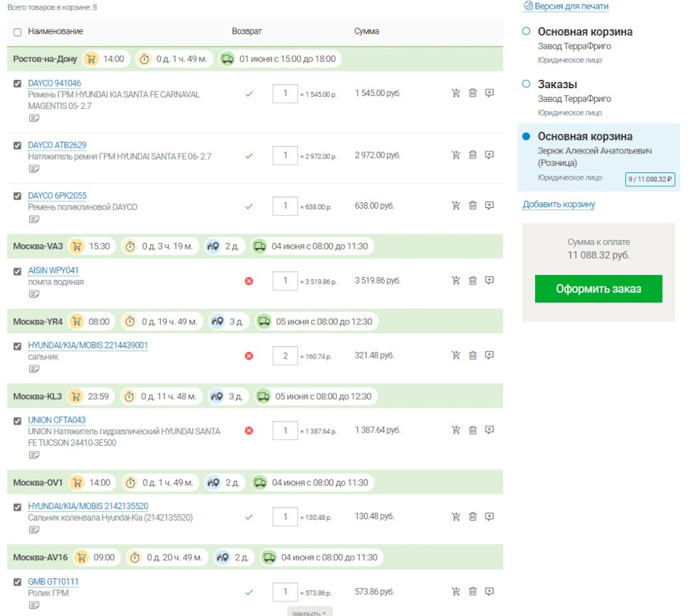This screenshot has width=698, height=616.
Task: Open comment icon for AISIN WPY041
Action: pyautogui.click(x=489, y=281)
